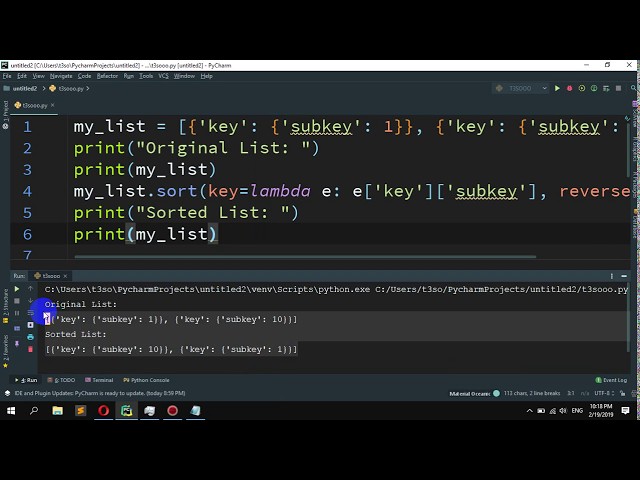640x480 pixels.
Task: Pause output in the Run panel
Action: 17,313
